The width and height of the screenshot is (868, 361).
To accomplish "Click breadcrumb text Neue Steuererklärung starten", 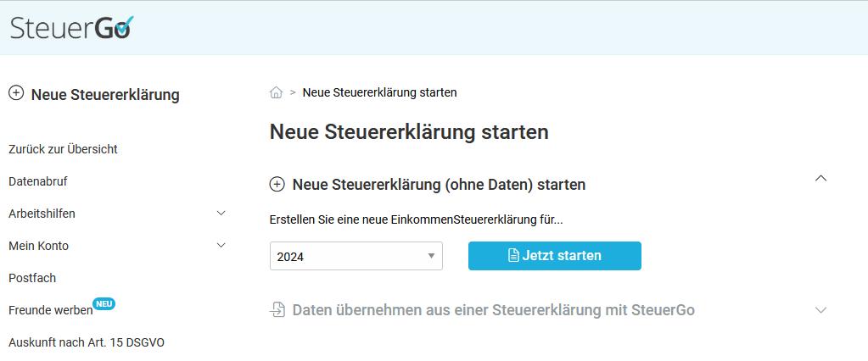I will pos(379,92).
